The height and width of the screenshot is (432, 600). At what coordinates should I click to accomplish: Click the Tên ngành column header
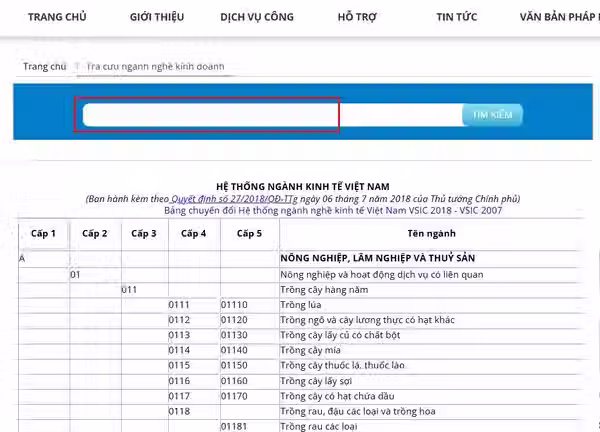(x=432, y=233)
